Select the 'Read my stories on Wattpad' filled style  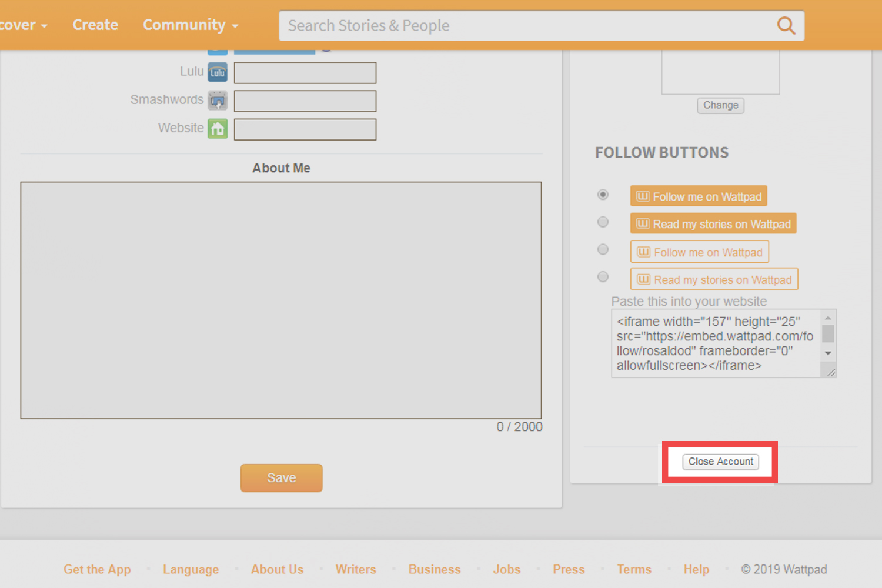(x=603, y=222)
